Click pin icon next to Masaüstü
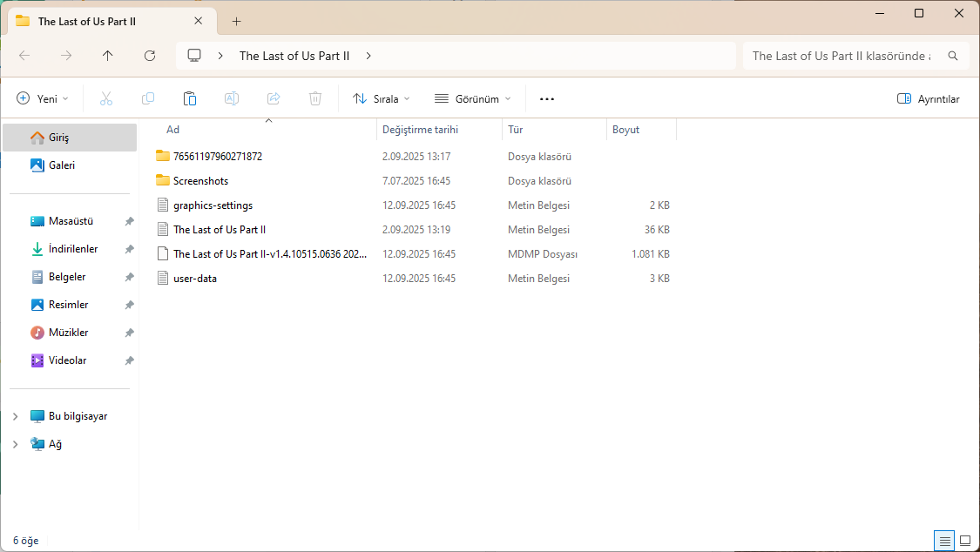980x552 pixels. 130,221
